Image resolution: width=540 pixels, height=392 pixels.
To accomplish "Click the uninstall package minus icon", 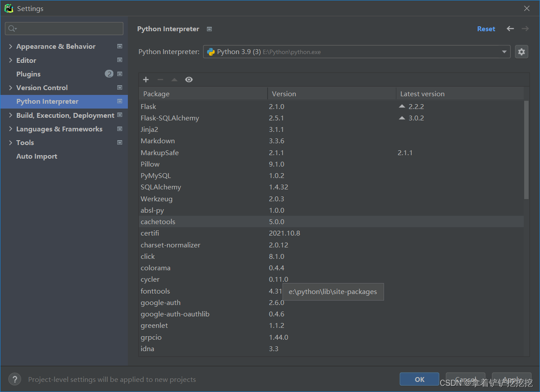I will (x=160, y=80).
